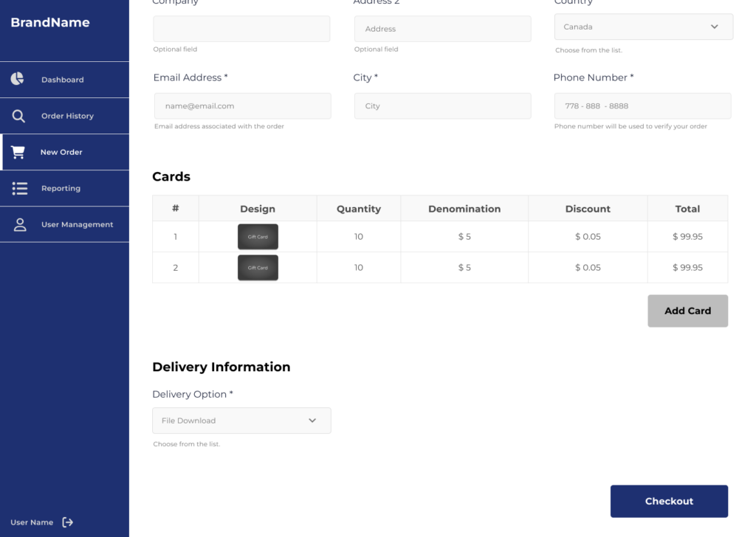Click the Dashboard pie chart icon
756x537 pixels.
click(x=18, y=79)
